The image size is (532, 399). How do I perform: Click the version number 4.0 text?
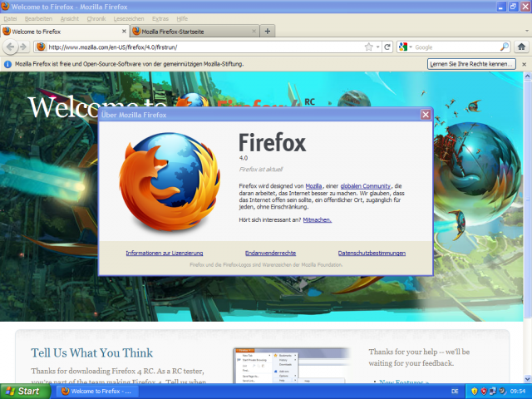244,158
